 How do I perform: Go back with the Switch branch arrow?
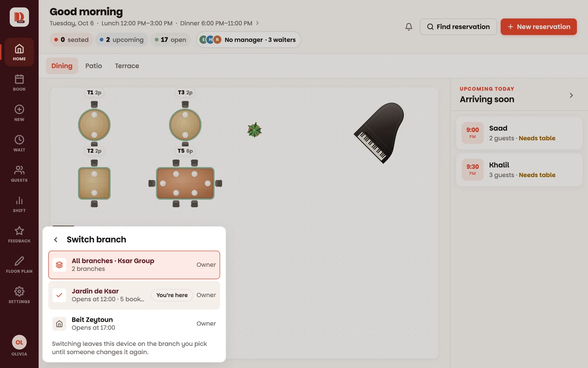(x=56, y=240)
